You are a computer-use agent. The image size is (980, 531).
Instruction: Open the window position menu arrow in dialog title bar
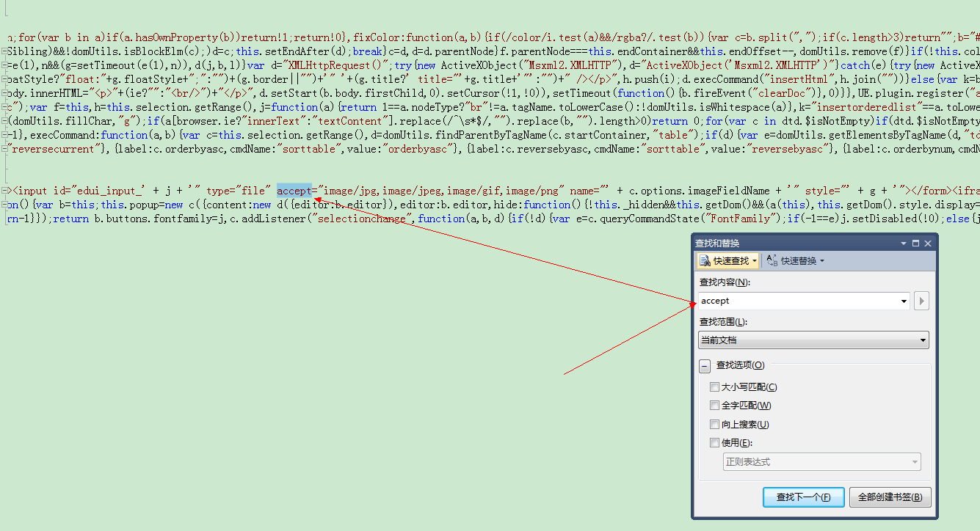[904, 243]
